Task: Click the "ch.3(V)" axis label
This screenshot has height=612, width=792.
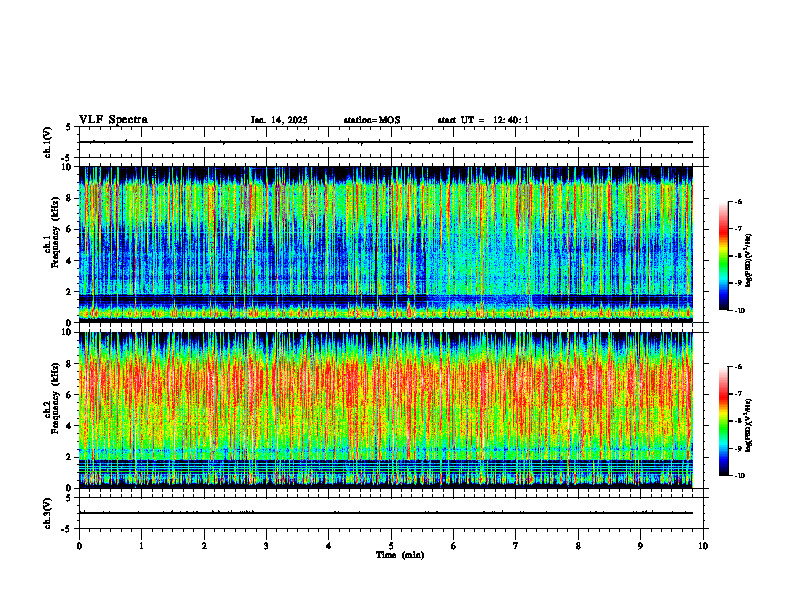Action: tap(47, 513)
